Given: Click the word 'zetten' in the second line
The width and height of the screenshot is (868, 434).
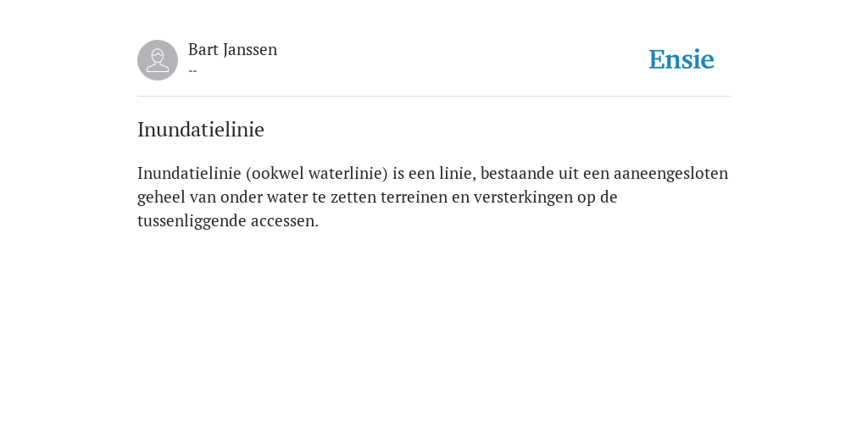Looking at the screenshot, I should click(353, 198).
